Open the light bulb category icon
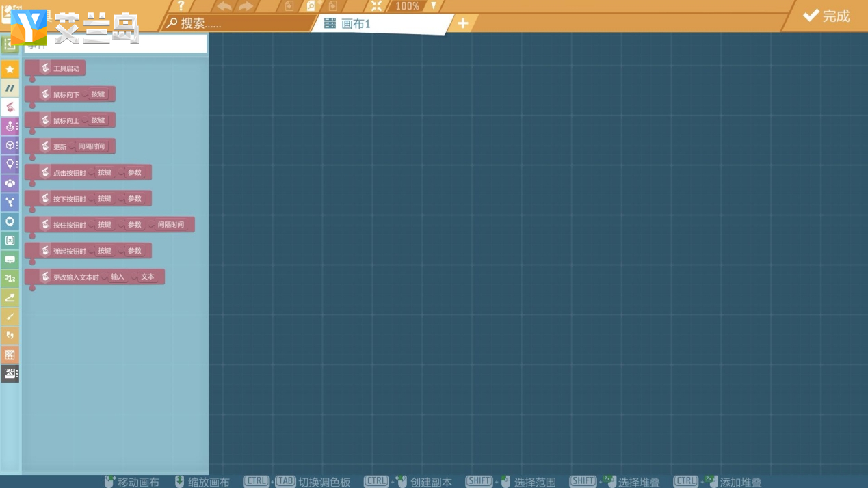 tap(10, 164)
